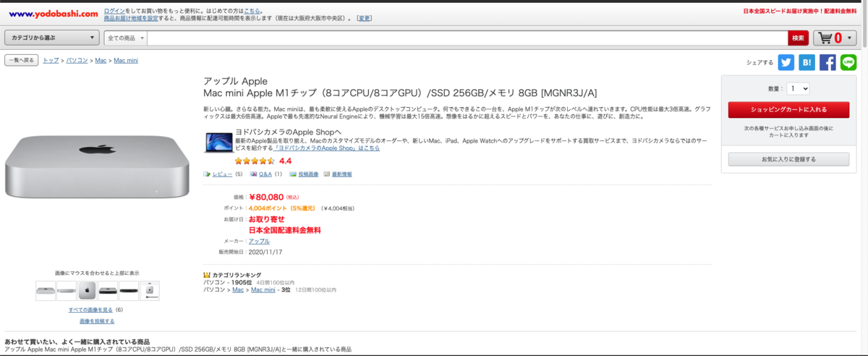Click the MacBook Apple Shop thumbnail

(218, 141)
